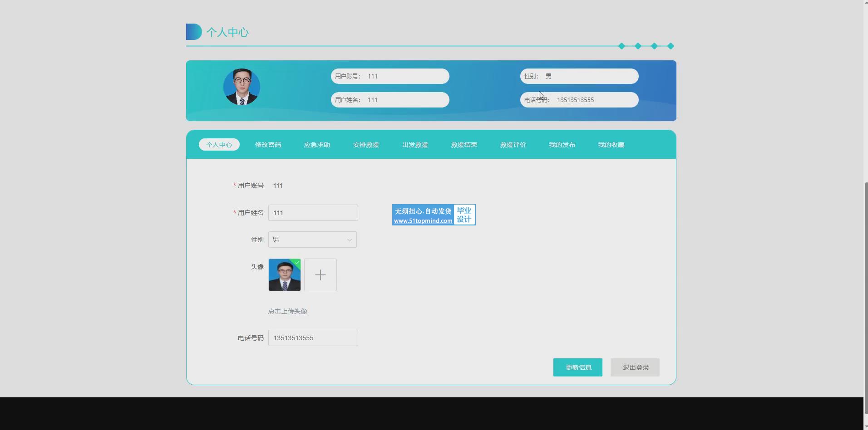This screenshot has width=868, height=430.
Task: Click the uploaded avatar thumbnail image
Action: point(285,275)
